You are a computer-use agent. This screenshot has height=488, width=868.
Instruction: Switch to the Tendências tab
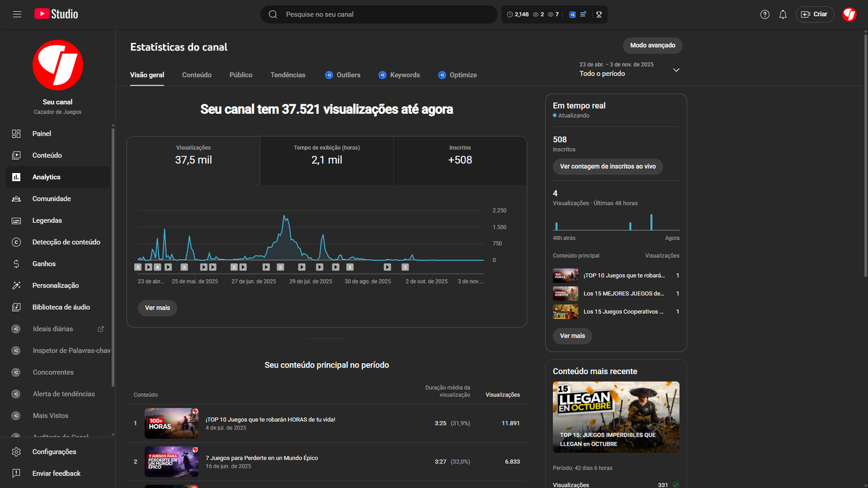(x=288, y=75)
